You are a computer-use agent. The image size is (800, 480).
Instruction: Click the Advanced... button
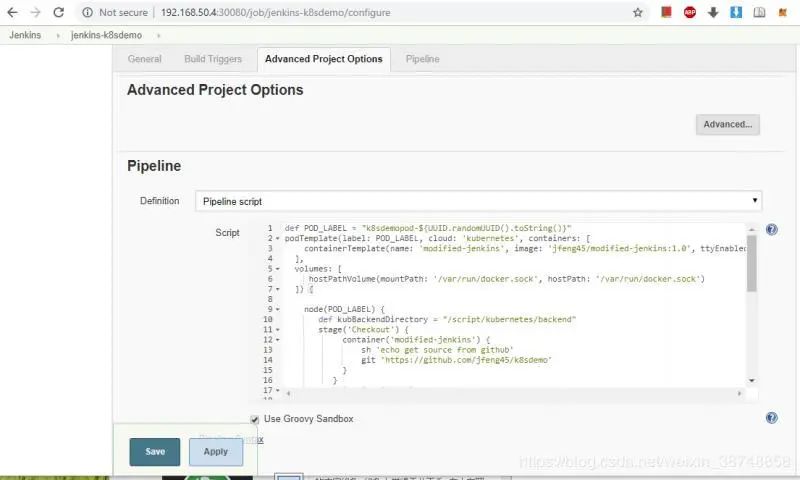pos(727,124)
